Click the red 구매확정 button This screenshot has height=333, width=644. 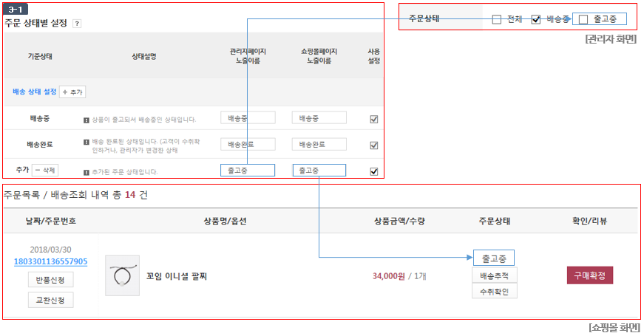pos(590,275)
